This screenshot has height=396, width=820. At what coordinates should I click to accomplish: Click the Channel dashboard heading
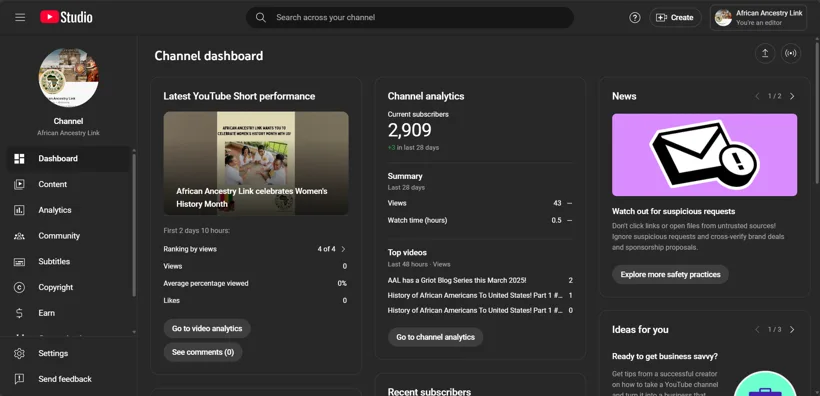coord(209,56)
